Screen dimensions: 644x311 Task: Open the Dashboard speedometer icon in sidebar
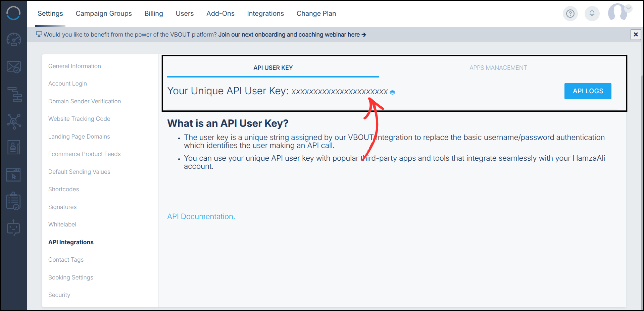tap(13, 39)
